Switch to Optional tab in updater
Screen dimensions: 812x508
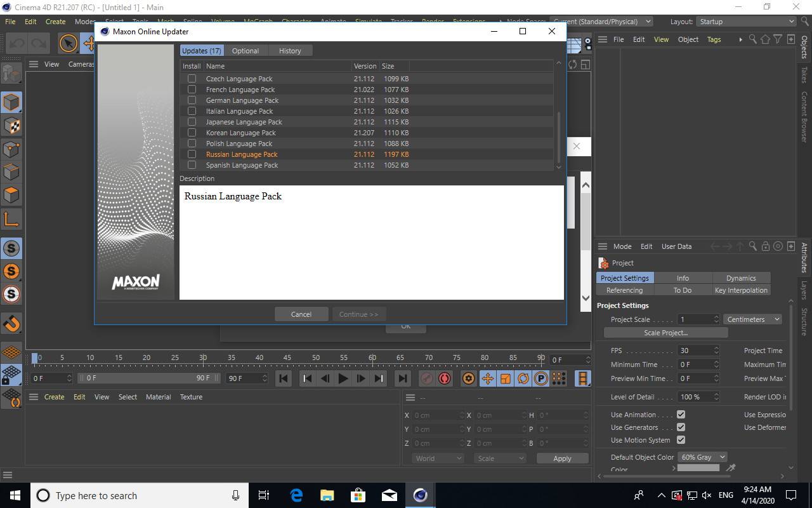246,51
